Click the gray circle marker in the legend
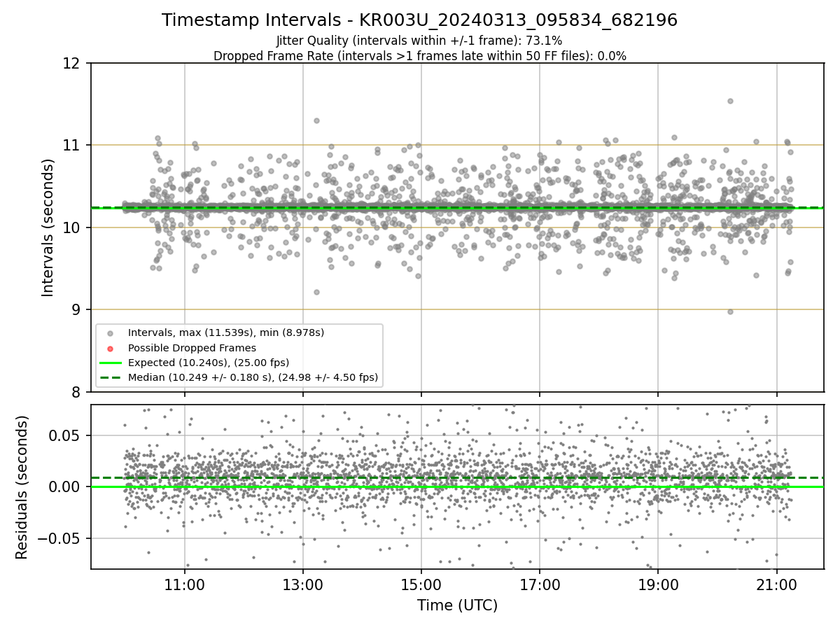The width and height of the screenshot is (840, 630). coord(111,332)
